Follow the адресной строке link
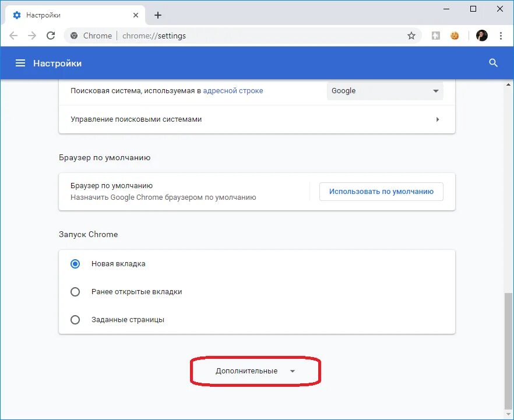The height and width of the screenshot is (420, 514). point(233,91)
